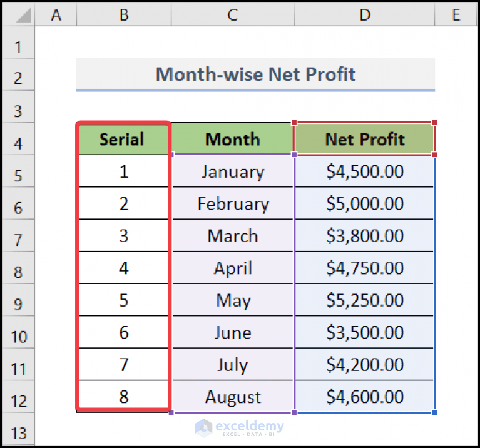Click the blue fill handle at range corner

point(434,412)
